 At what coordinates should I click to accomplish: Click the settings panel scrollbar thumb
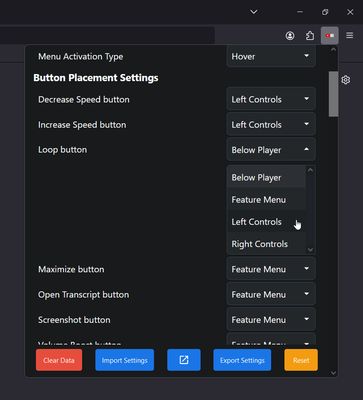click(333, 94)
